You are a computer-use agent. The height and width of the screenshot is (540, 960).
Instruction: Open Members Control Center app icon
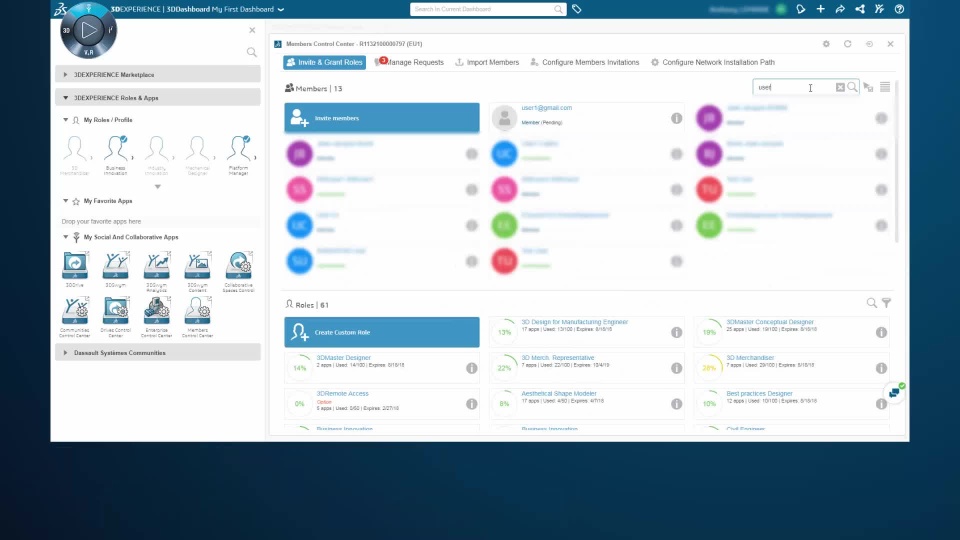pyautogui.click(x=198, y=310)
